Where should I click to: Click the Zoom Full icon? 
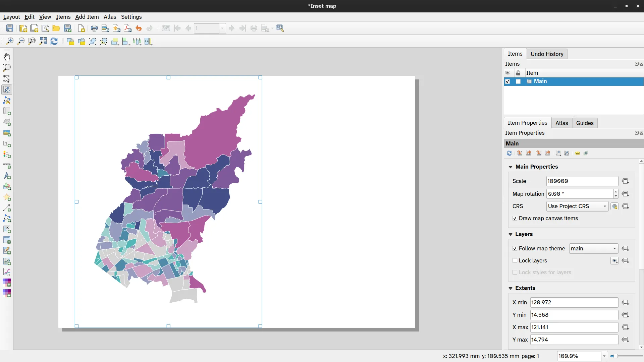pyautogui.click(x=43, y=41)
